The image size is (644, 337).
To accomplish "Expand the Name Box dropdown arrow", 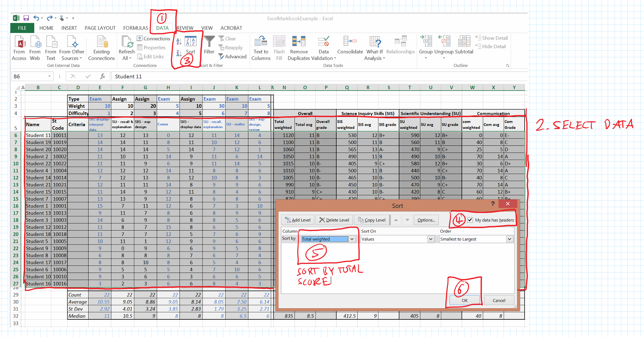I will click(x=50, y=77).
